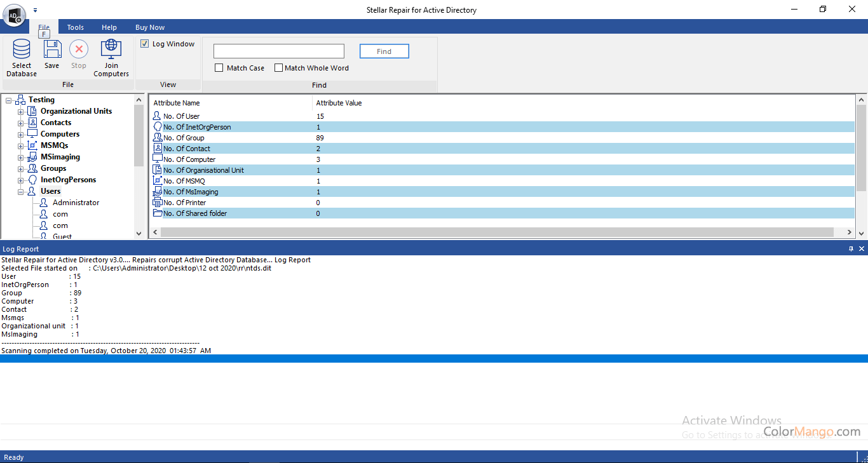868x463 pixels.
Task: Click the pin icon on Log Report panel
Action: [x=851, y=249]
